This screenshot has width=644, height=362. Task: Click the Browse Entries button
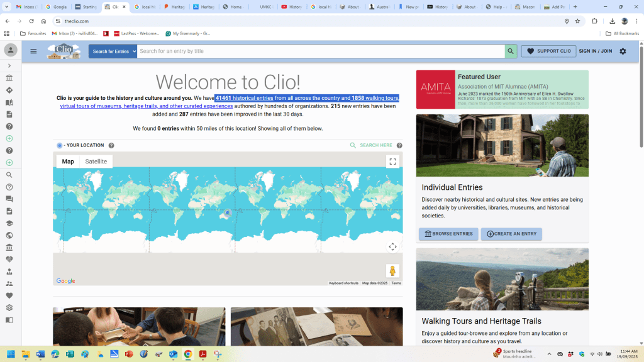[x=448, y=234]
